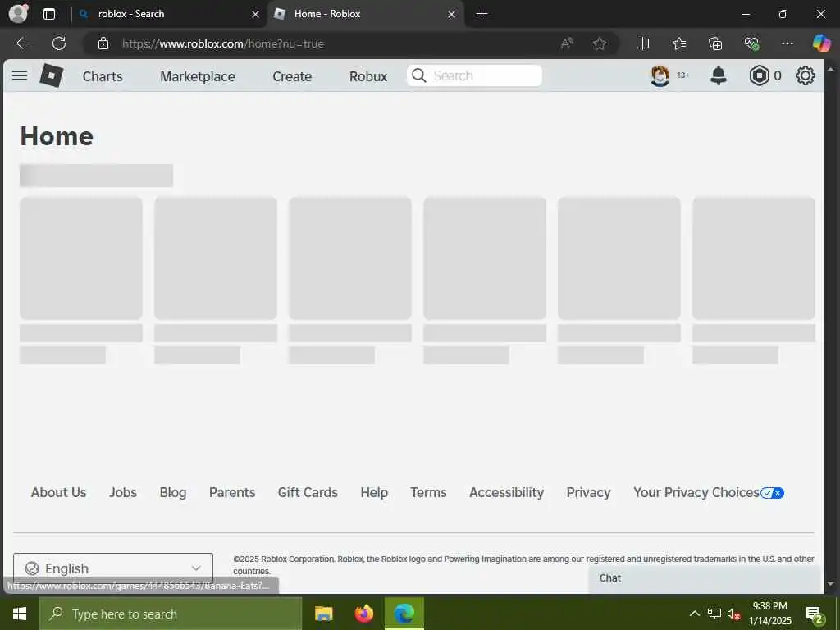Open the About Us link
This screenshot has width=840, height=630.
click(x=58, y=492)
